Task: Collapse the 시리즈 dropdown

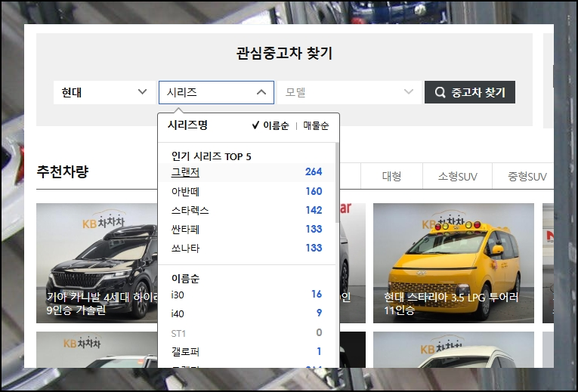Action: (216, 92)
